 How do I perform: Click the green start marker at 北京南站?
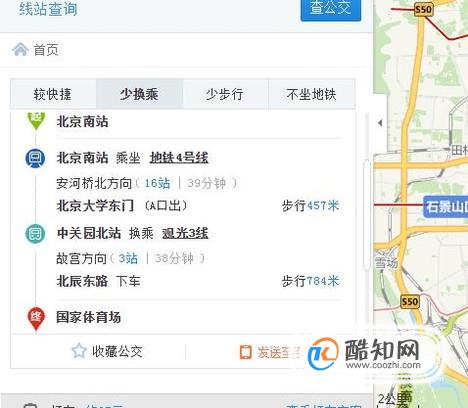click(x=36, y=121)
